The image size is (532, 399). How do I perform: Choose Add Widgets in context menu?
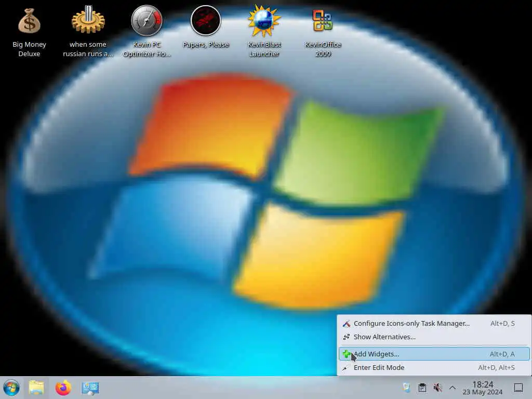(x=434, y=354)
